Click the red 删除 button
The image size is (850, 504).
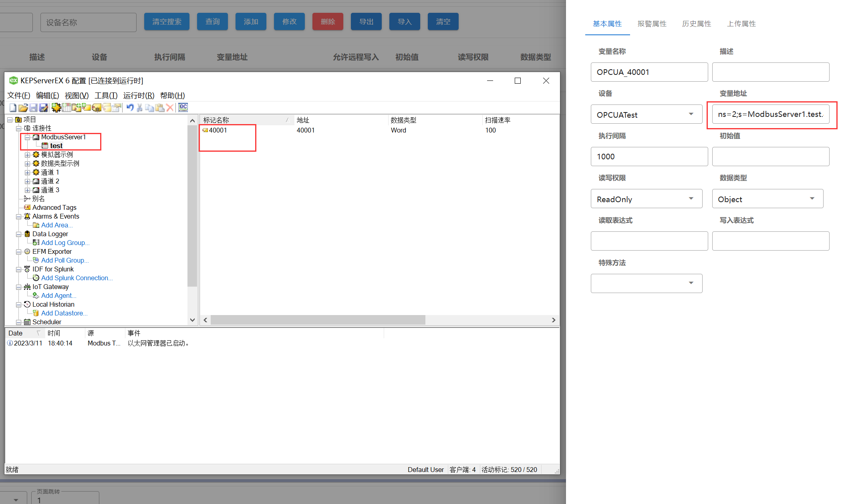[x=328, y=22]
